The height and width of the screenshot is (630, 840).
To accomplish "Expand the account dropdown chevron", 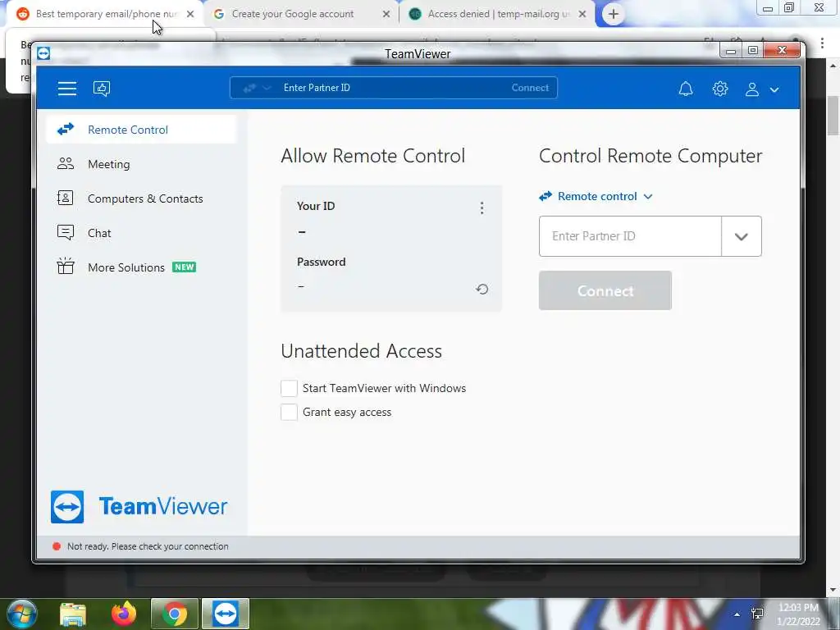I will [774, 90].
